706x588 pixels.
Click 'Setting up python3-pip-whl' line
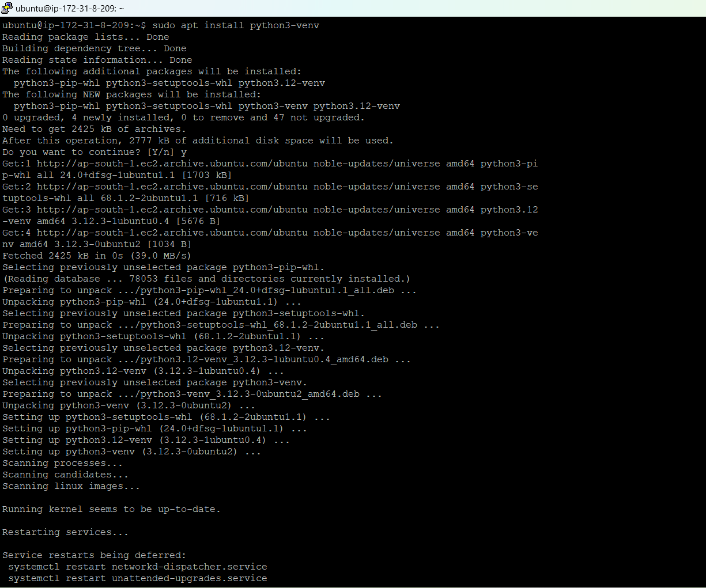point(154,428)
